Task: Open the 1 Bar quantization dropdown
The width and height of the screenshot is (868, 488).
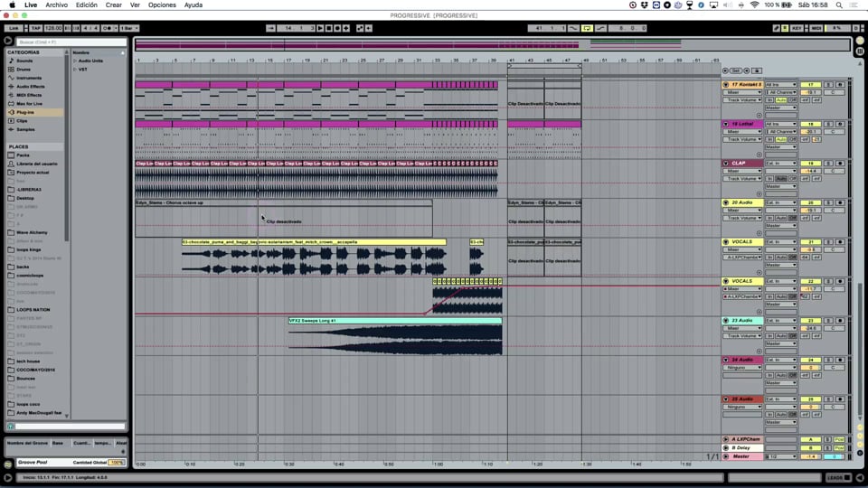Action: point(129,28)
